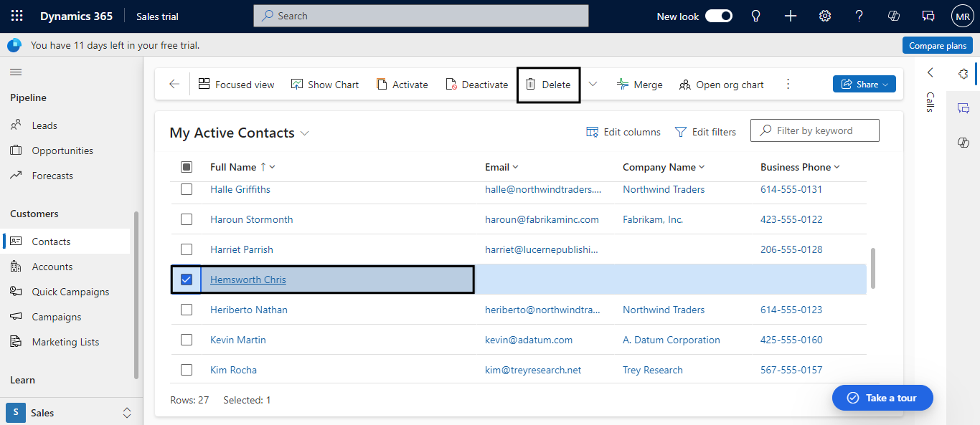The width and height of the screenshot is (980, 425).
Task: Open the Delete split-button chevron
Action: (x=593, y=85)
